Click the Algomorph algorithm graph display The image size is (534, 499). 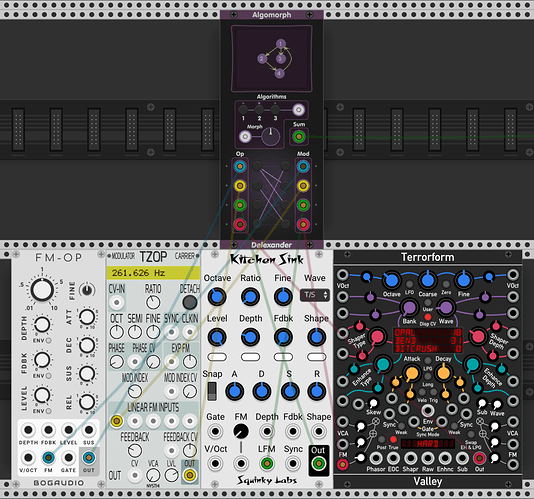[x=271, y=58]
